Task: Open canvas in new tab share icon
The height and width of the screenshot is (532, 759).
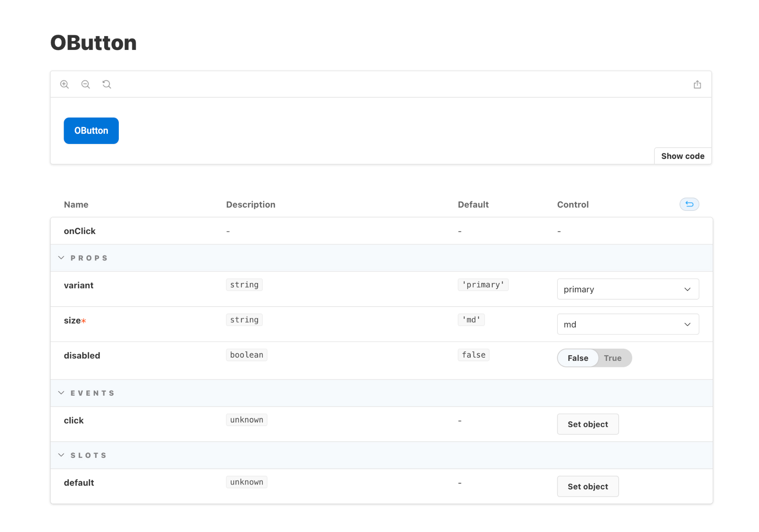Action: [697, 84]
